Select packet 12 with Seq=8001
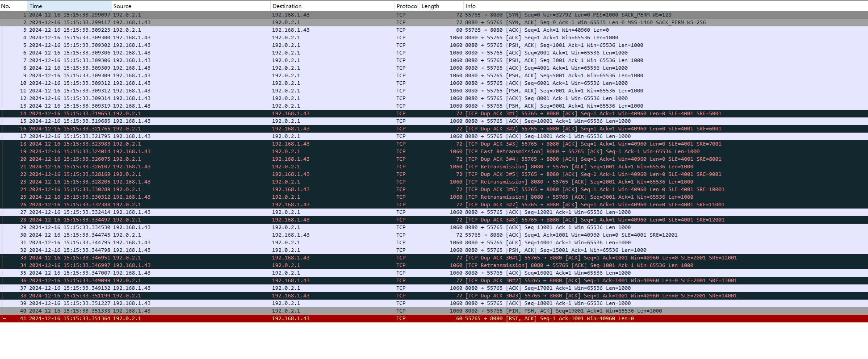This screenshot has height=359, width=868. 434,98
